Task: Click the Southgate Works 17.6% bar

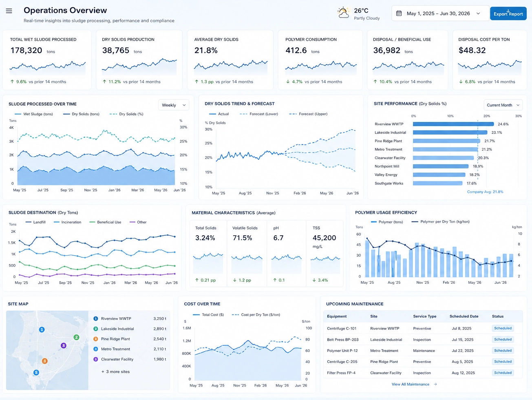Action: [438, 183]
